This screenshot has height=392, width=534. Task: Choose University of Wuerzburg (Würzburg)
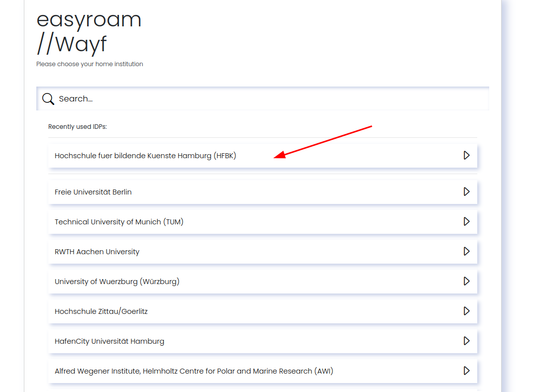263,282
